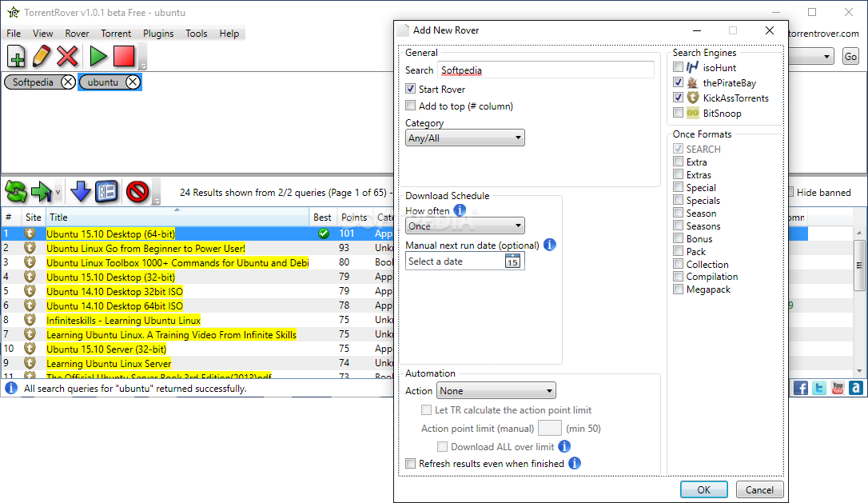This screenshot has width=868, height=503.
Task: Enable Refresh results even when finished
Action: (410, 463)
